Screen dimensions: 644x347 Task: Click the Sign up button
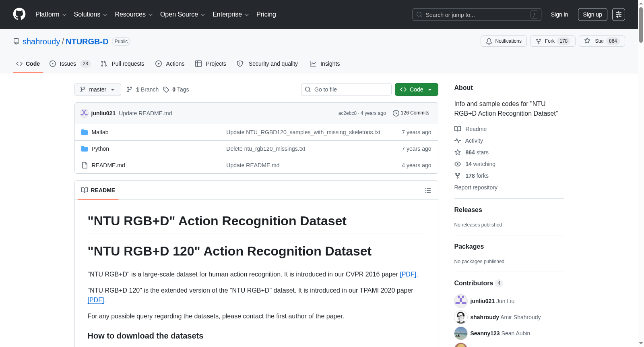tap(592, 15)
